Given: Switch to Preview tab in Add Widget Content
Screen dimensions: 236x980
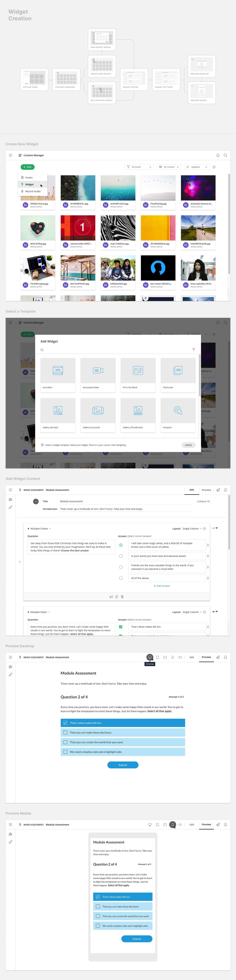Looking at the screenshot, I should point(206,490).
